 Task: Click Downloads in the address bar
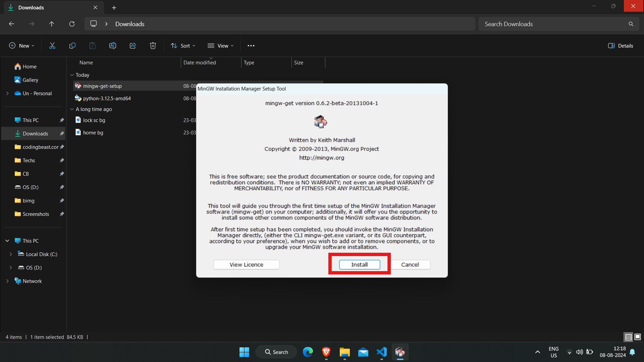[130, 24]
